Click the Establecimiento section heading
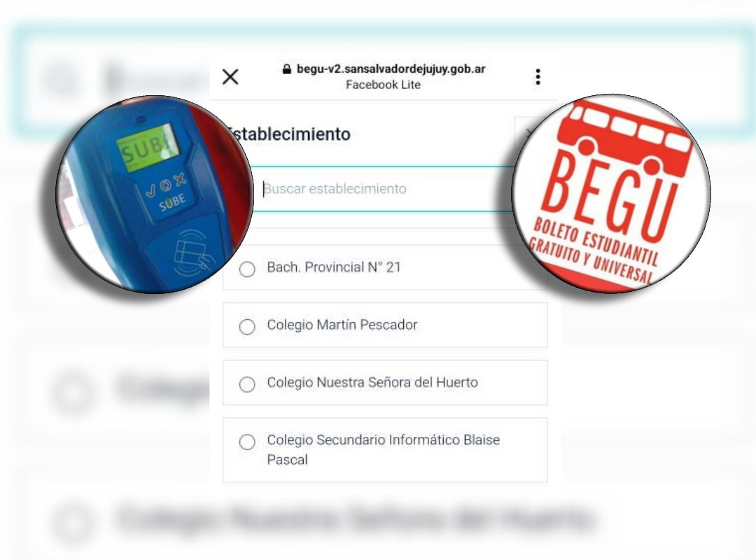This screenshot has height=560, width=756. [289, 134]
